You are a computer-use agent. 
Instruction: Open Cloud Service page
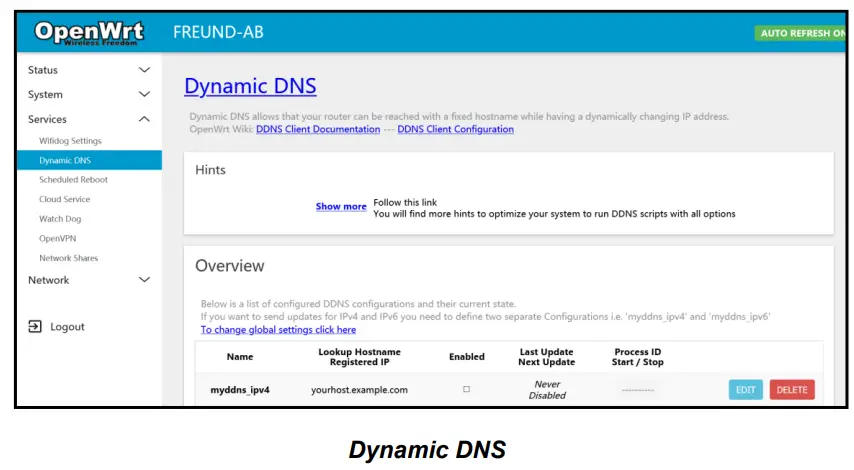pos(65,199)
